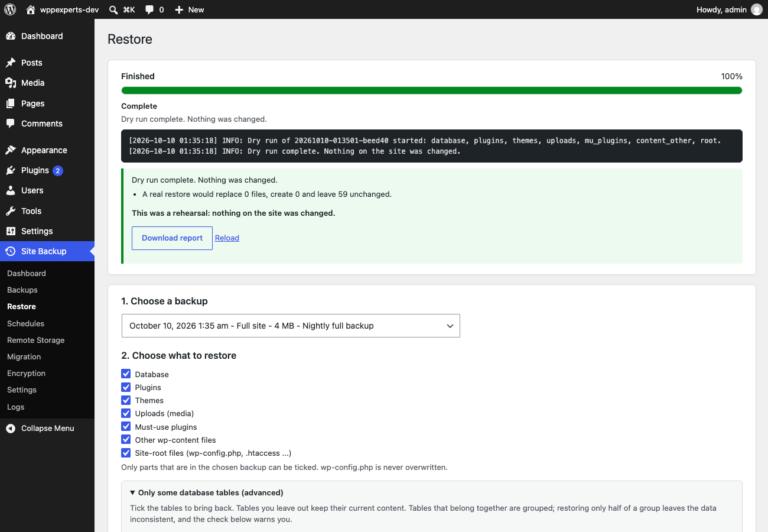Click the Media icon in sidebar
Image resolution: width=768 pixels, height=532 pixels.
(x=10, y=83)
